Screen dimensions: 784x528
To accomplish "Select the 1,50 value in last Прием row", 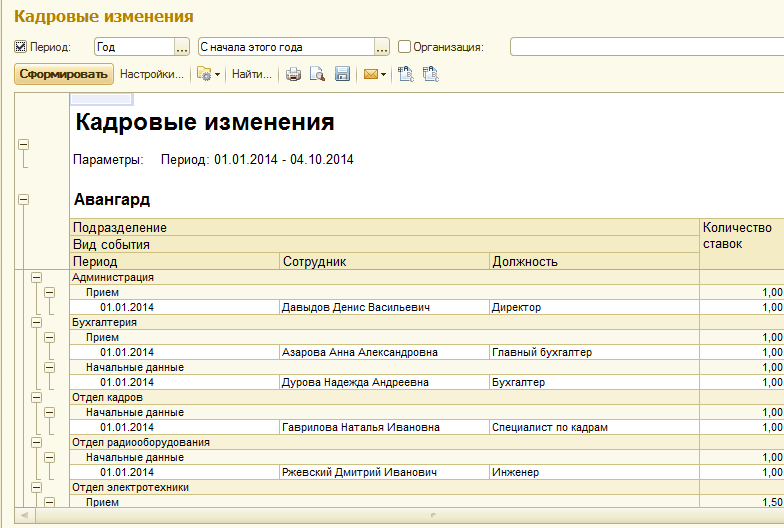I will pos(772,502).
